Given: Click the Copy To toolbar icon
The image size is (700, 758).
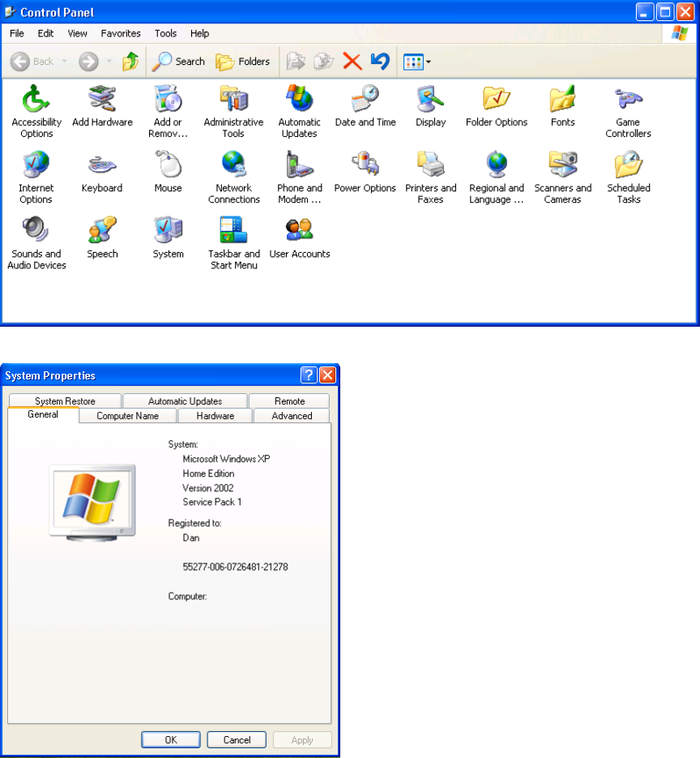Looking at the screenshot, I should 324,62.
